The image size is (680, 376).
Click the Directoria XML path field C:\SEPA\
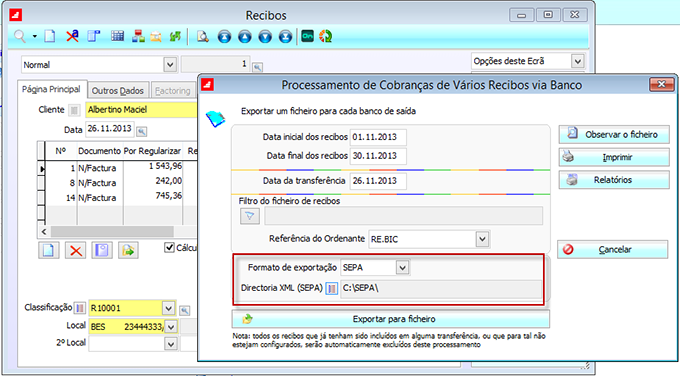pos(441,288)
